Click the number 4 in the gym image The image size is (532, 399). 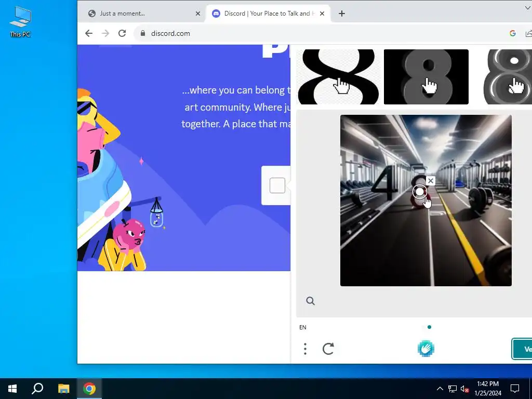[384, 182]
